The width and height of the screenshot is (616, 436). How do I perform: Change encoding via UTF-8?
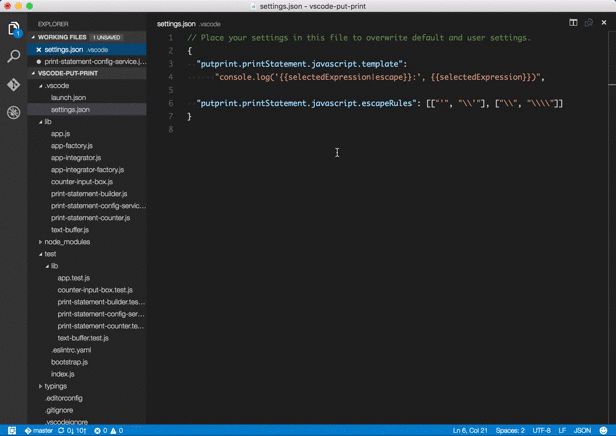coord(541,431)
